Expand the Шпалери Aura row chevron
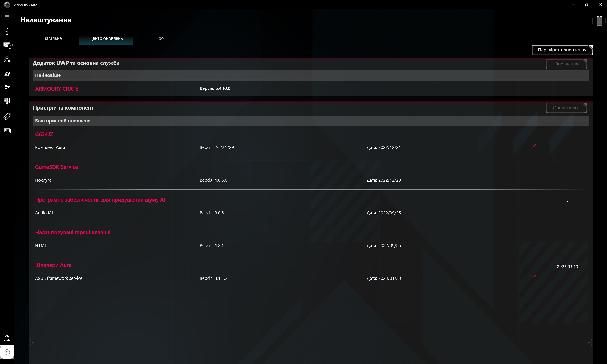607x364 pixels. (534, 276)
